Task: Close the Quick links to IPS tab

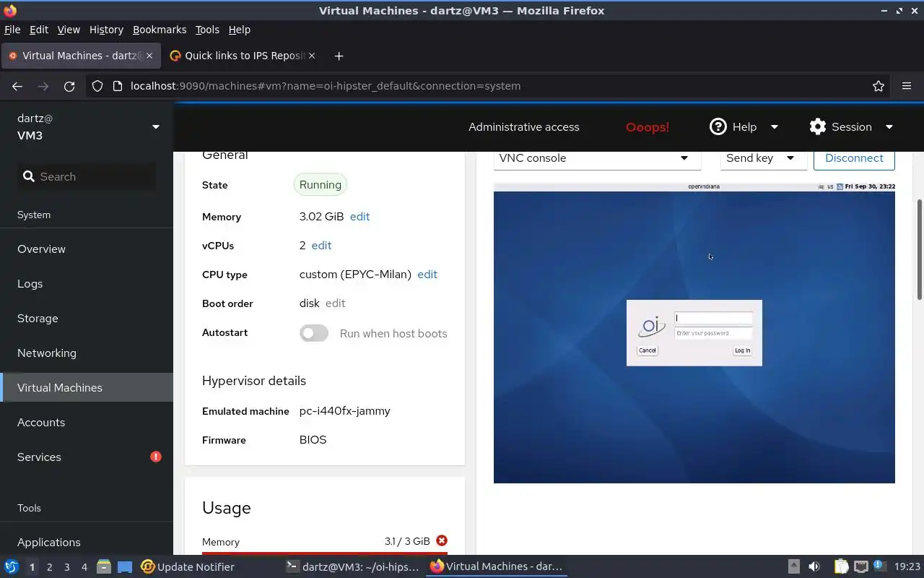Action: (x=312, y=56)
